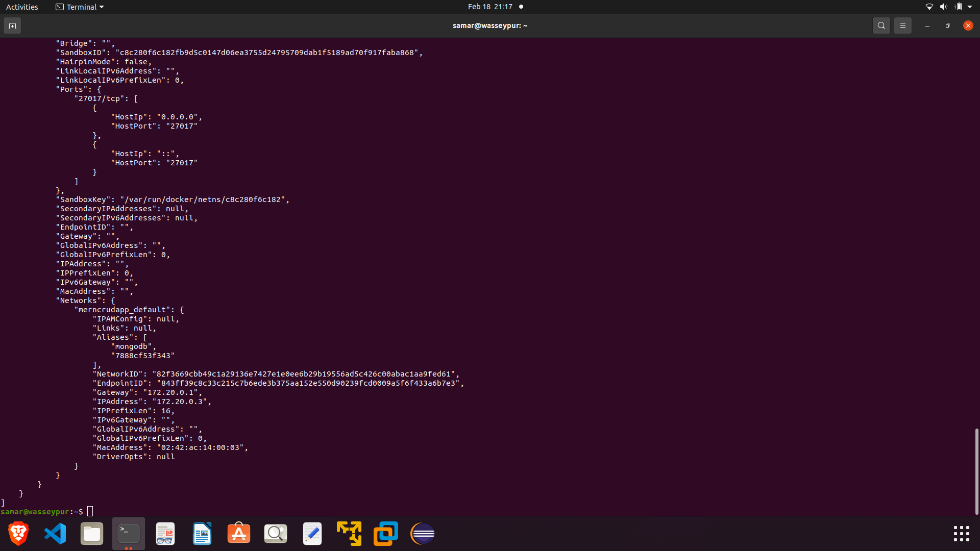Click the "DriverOpts": null line
The width and height of the screenshot is (980, 551).
[x=134, y=457]
